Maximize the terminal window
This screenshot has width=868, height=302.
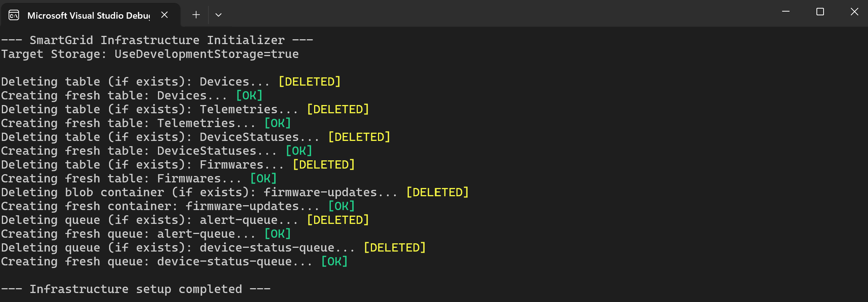pyautogui.click(x=820, y=12)
